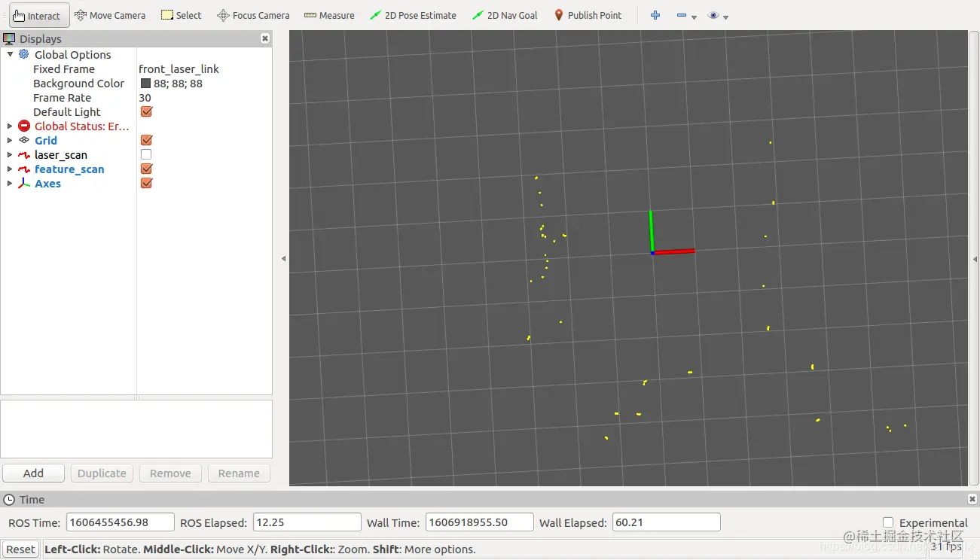Pick the Measure tool
The image size is (980, 560).
point(329,15)
